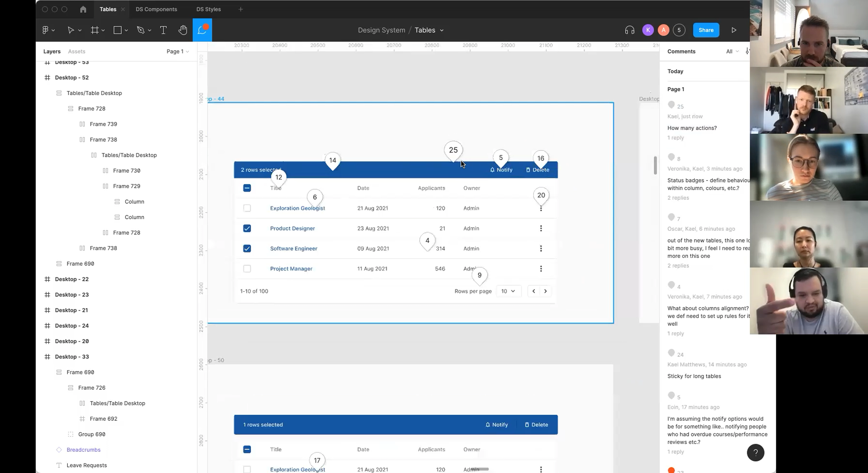Viewport: 868px width, 473px height.
Task: Open the help question mark button
Action: point(755,452)
